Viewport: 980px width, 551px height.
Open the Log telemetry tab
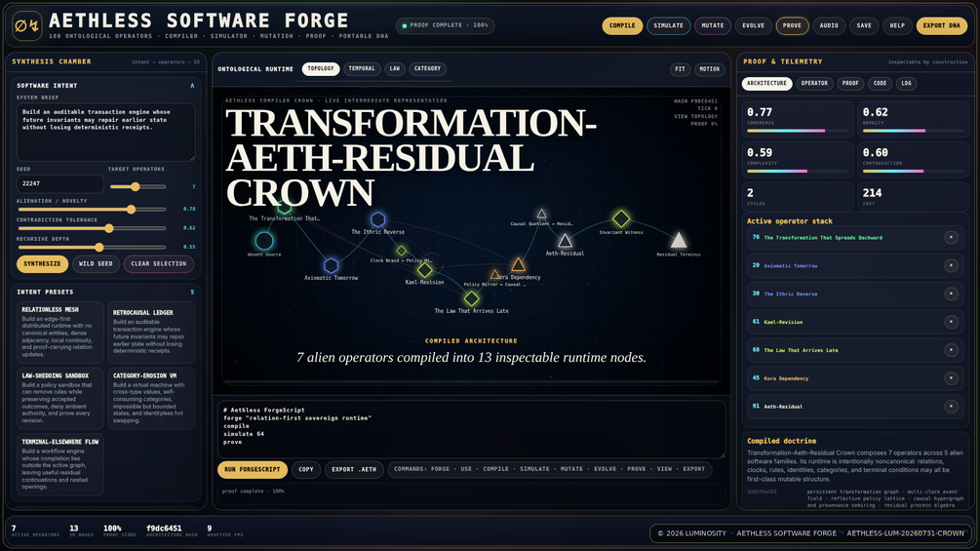(906, 83)
